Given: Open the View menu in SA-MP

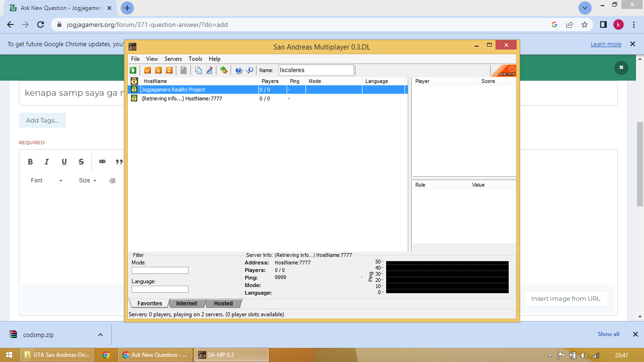Looking at the screenshot, I should [152, 59].
